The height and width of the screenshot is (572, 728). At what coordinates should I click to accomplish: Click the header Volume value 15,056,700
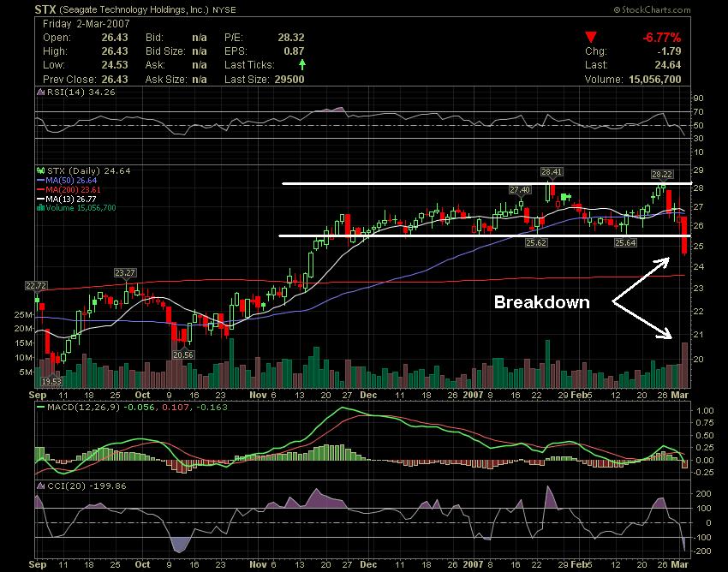point(655,80)
